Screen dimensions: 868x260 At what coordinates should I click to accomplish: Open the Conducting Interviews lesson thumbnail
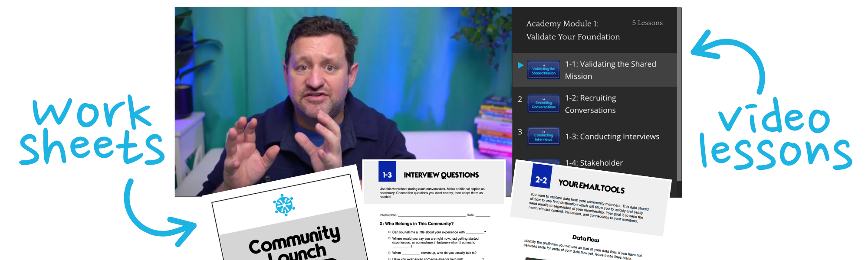click(543, 136)
